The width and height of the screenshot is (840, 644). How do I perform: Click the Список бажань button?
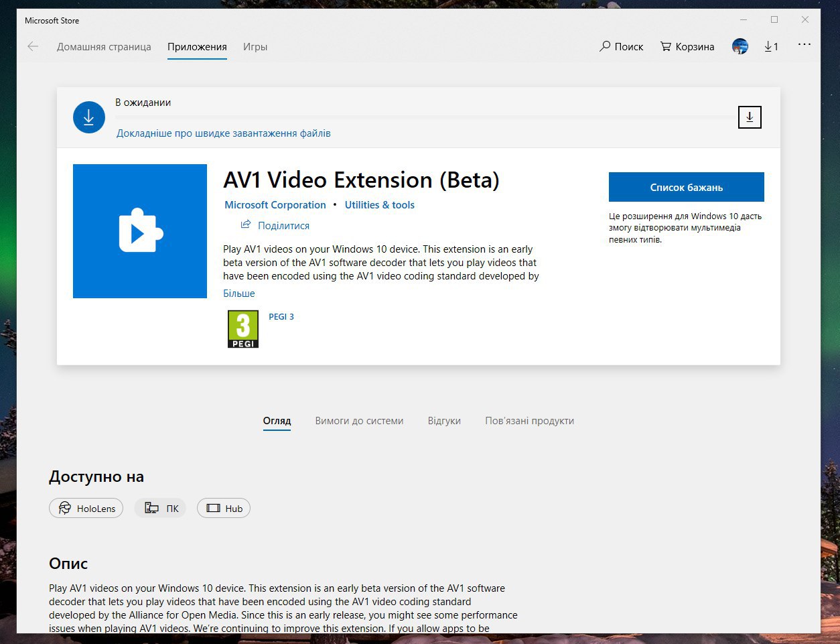pyautogui.click(x=687, y=187)
